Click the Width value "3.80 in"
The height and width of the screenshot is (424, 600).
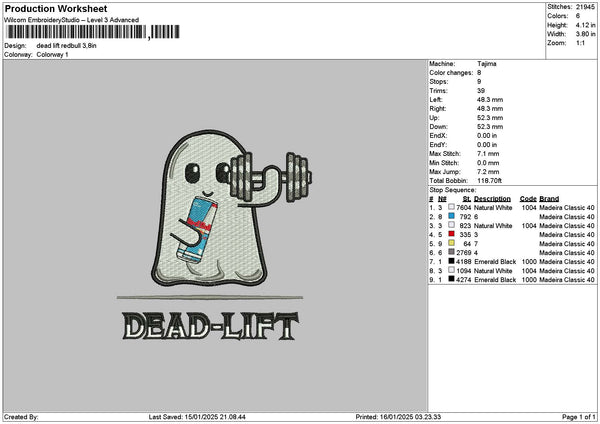[x=585, y=34]
